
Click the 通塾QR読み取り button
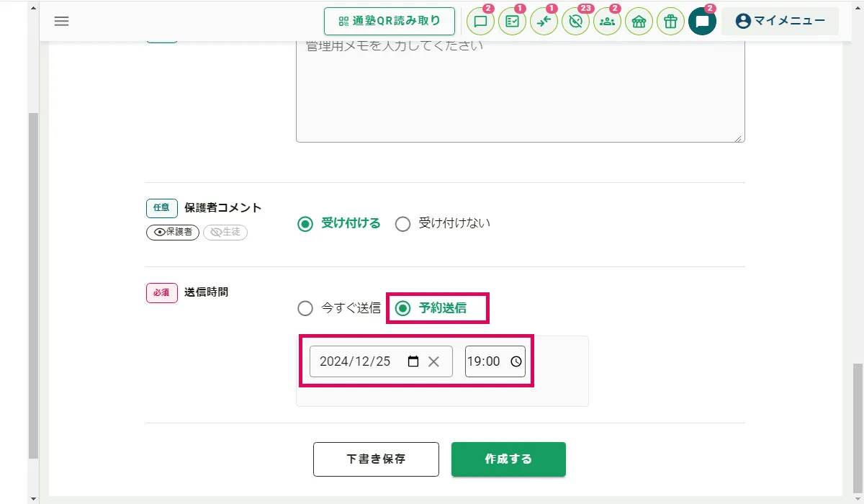pos(390,21)
